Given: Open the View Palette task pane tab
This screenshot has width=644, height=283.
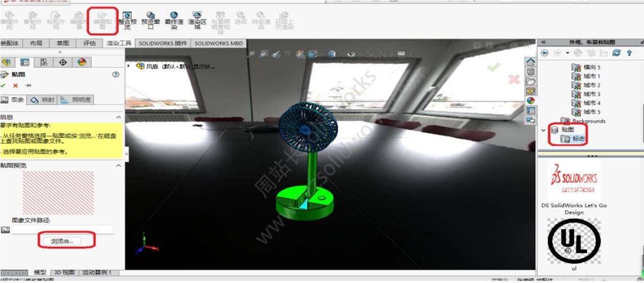Looking at the screenshot, I should pos(531,91).
